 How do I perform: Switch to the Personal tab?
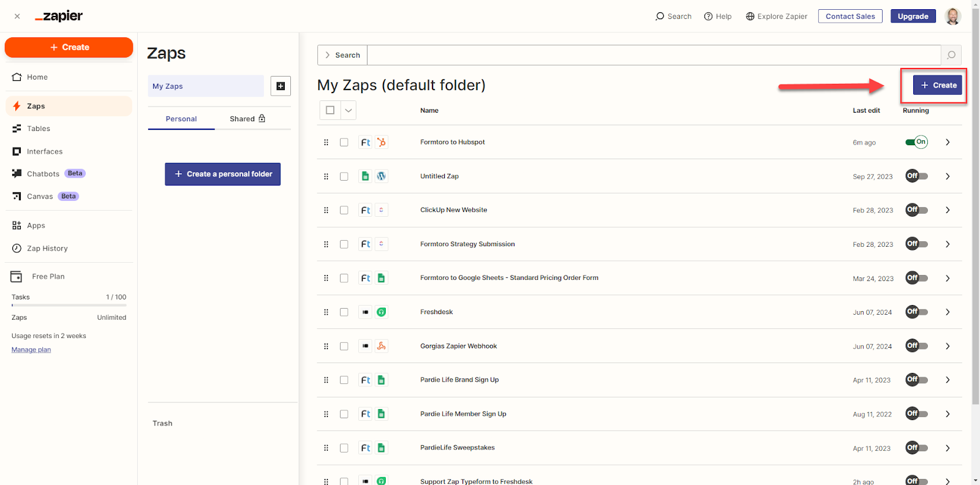pos(181,119)
